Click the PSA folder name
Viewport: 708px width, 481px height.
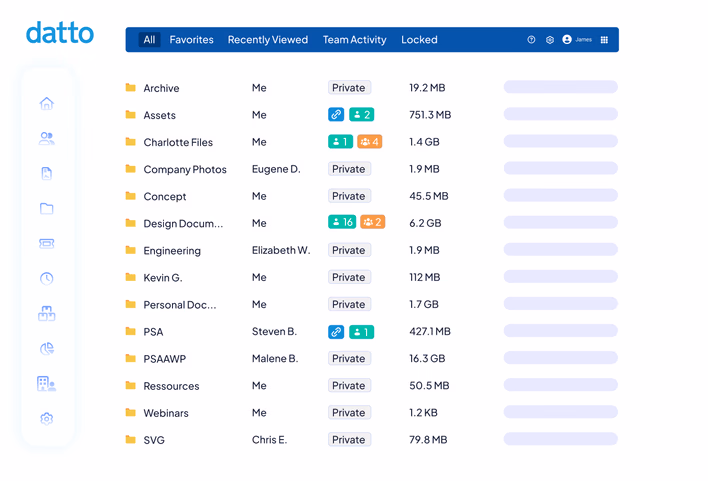153,332
